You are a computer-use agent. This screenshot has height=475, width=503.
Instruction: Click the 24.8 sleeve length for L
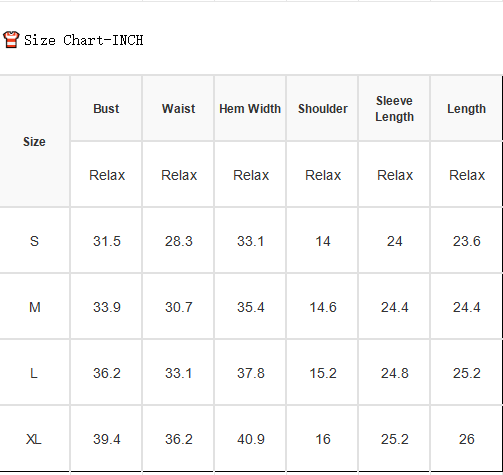click(395, 373)
